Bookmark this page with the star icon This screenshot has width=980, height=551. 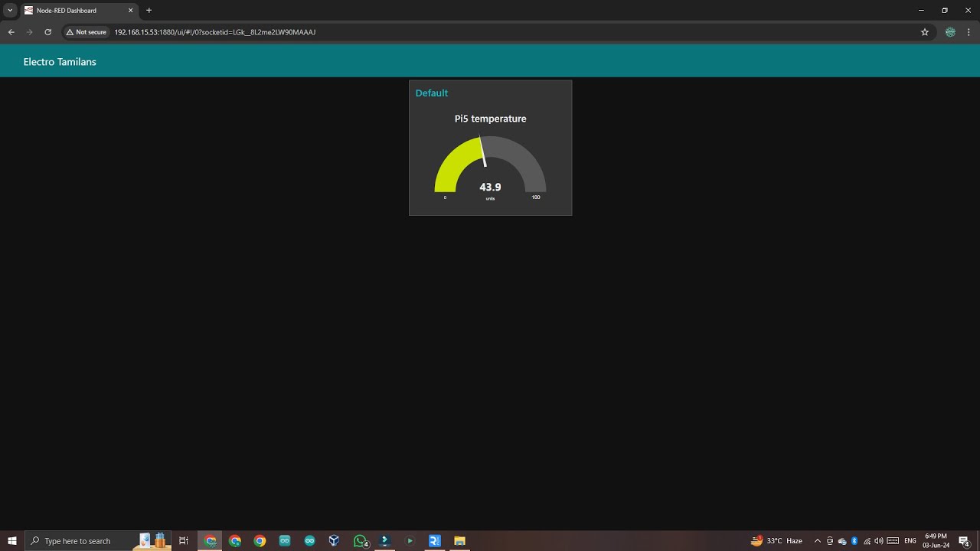(925, 32)
